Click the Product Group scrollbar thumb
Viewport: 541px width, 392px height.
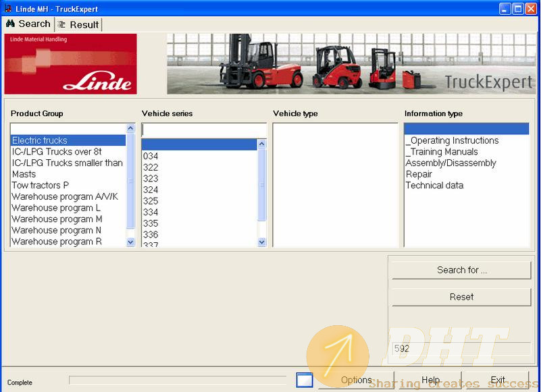pyautogui.click(x=130, y=180)
